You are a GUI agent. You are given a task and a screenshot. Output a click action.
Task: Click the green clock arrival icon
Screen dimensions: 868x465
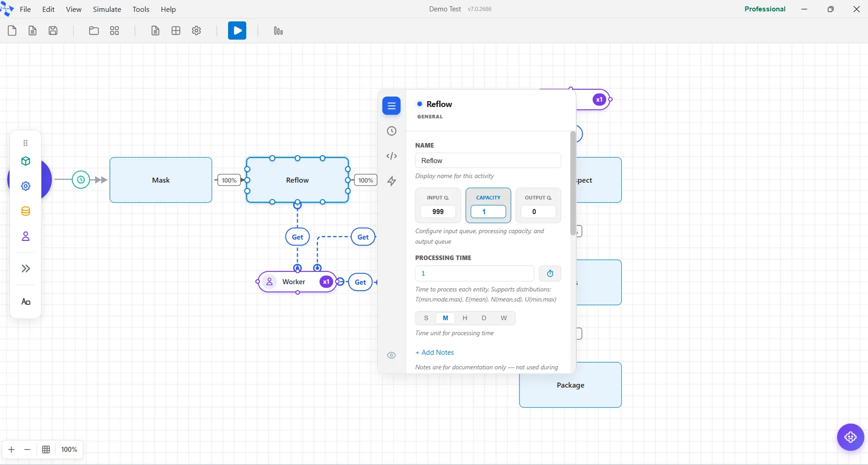coord(81,180)
